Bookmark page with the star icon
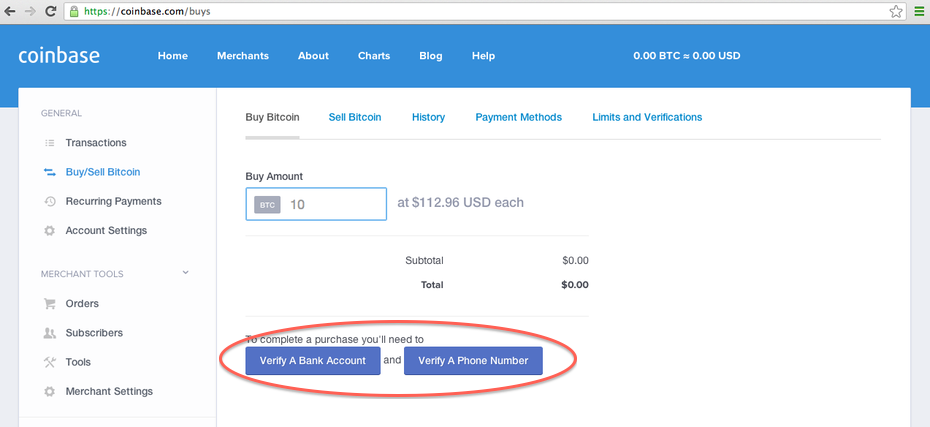This screenshot has height=427, width=930. pyautogui.click(x=896, y=11)
